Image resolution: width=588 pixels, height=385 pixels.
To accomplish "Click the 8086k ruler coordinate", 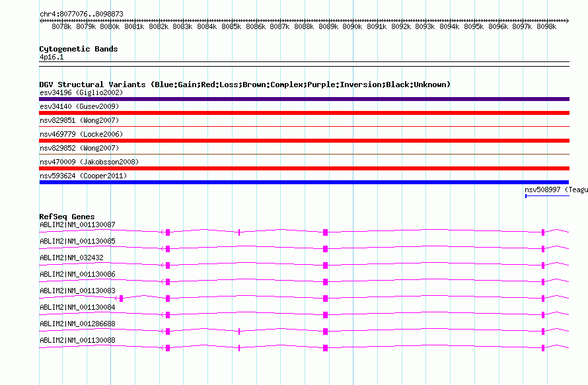I will pos(256,26).
